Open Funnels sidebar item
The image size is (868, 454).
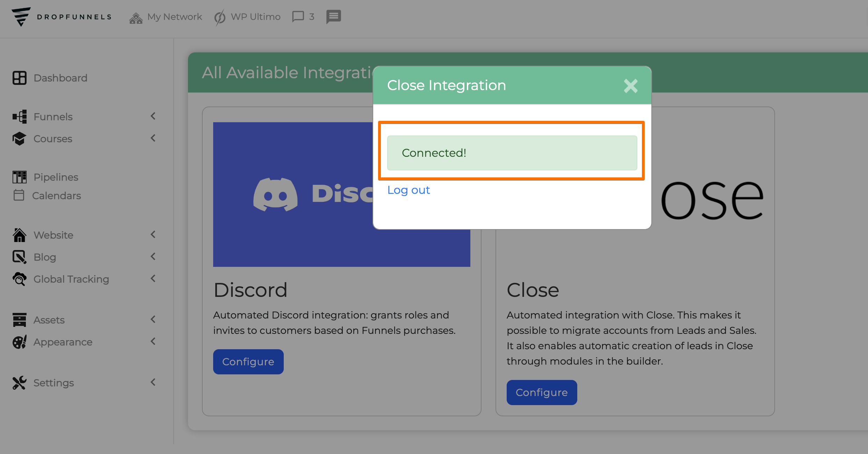[x=53, y=117]
